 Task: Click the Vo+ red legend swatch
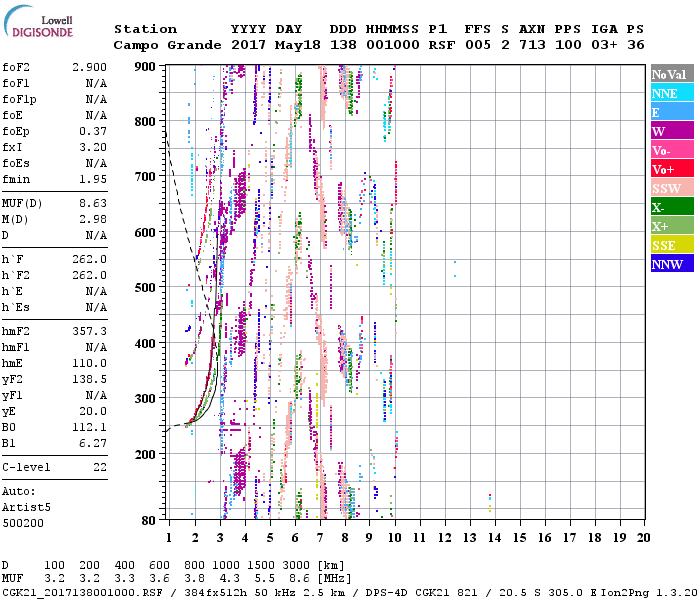(669, 169)
